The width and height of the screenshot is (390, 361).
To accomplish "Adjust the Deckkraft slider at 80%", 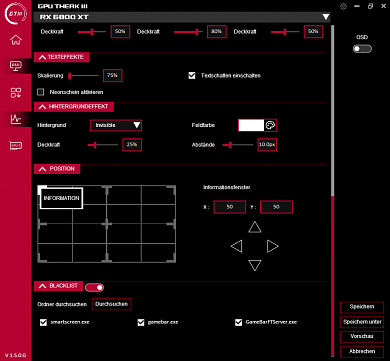I will pos(188,32).
